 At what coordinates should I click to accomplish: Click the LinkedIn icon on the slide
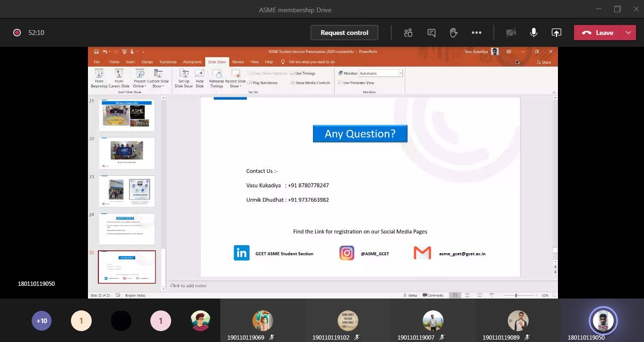242,253
